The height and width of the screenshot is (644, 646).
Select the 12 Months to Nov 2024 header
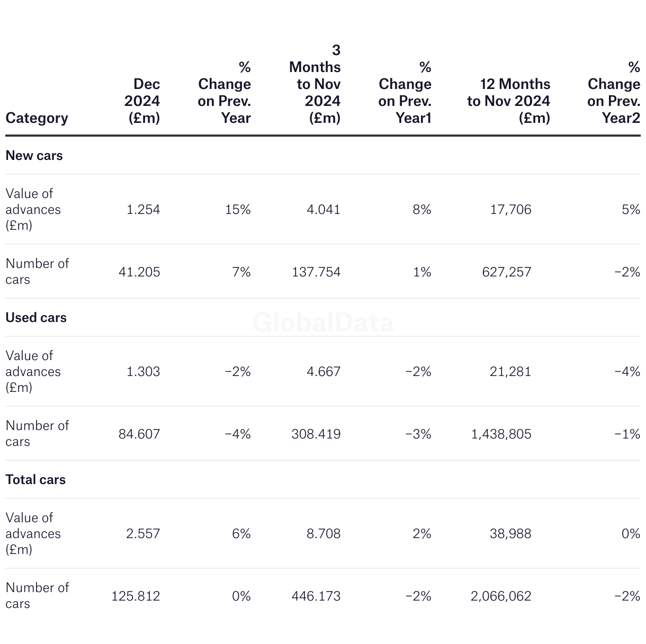point(508,101)
